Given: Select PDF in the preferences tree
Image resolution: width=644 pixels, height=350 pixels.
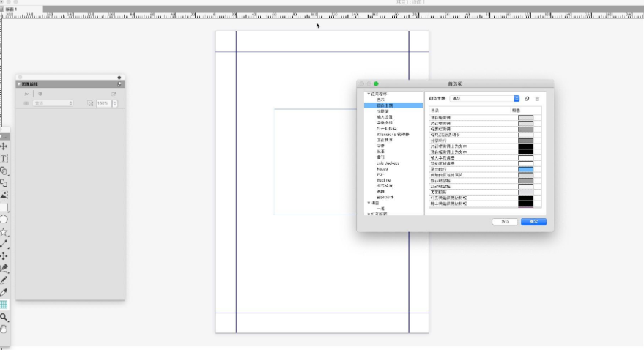Looking at the screenshot, I should click(380, 174).
